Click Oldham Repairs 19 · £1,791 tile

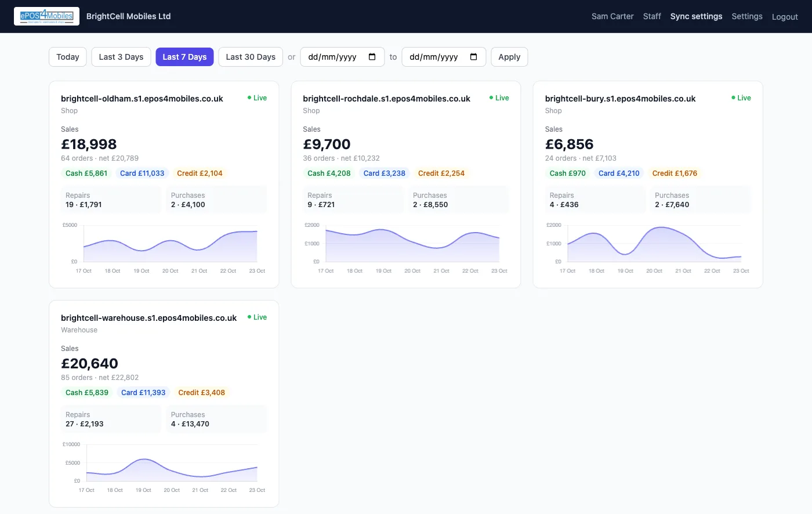(111, 200)
